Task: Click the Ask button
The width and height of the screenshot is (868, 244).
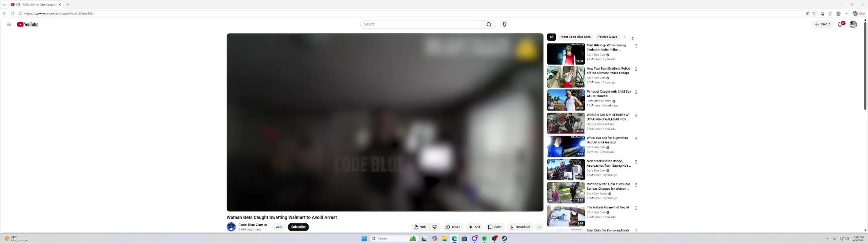Action: tap(474, 227)
